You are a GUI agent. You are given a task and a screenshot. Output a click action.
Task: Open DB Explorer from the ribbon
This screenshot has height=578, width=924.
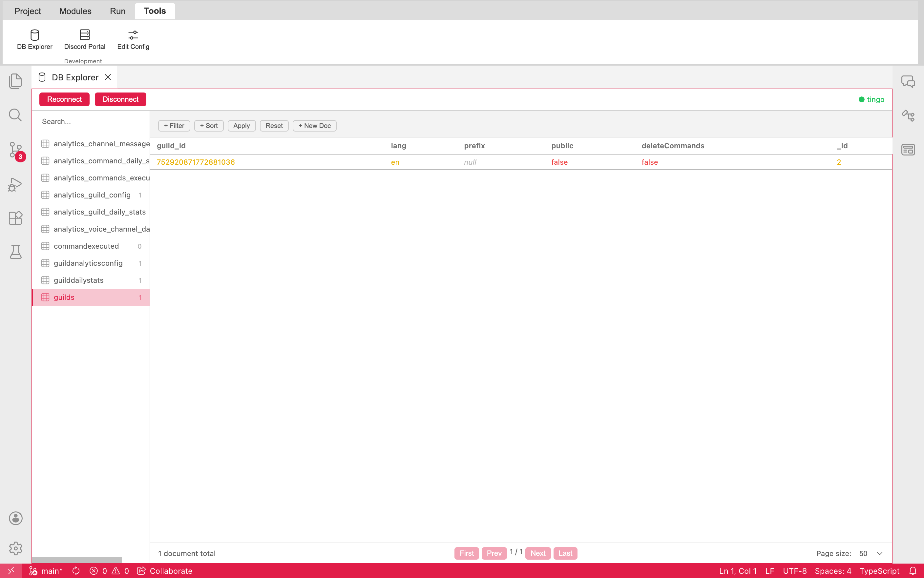coord(34,39)
